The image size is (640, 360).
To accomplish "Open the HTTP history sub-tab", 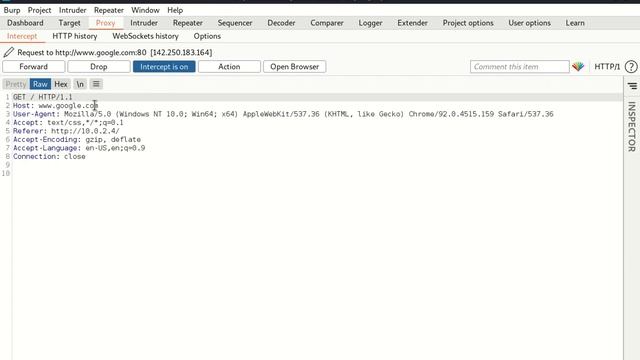I will pyautogui.click(x=75, y=36).
